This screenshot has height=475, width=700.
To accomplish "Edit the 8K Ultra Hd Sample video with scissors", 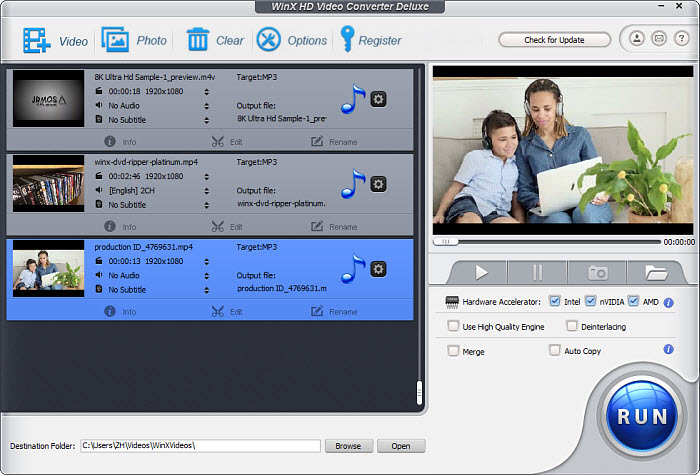I will [227, 142].
